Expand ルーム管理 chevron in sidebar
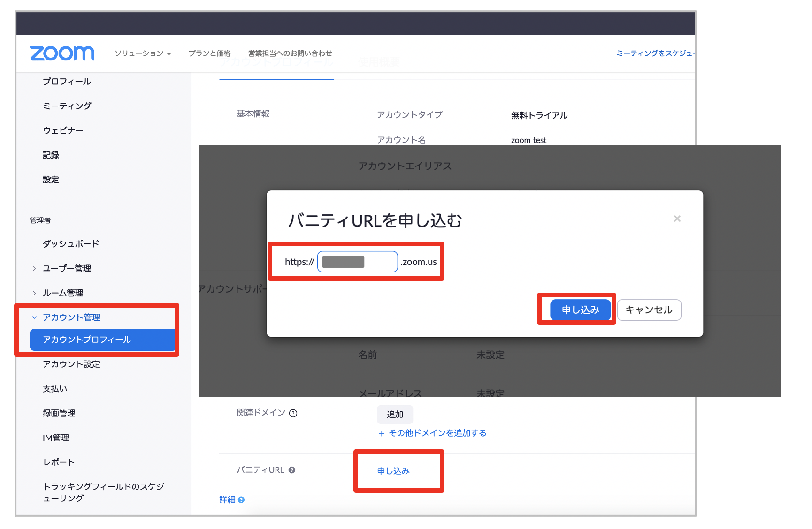 click(34, 293)
